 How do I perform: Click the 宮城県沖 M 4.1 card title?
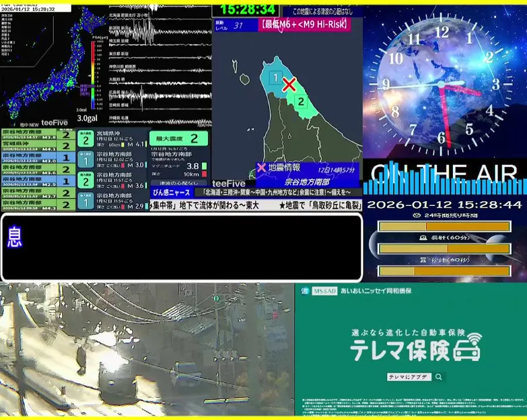[108, 134]
